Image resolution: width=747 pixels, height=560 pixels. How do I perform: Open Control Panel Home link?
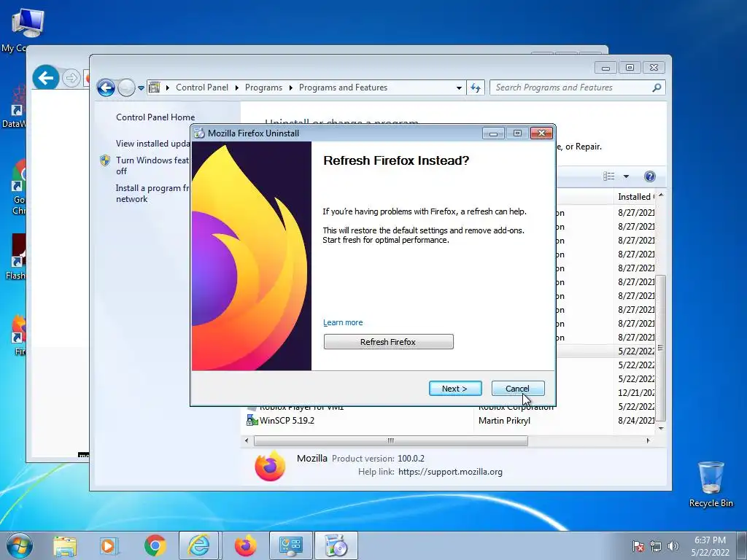coord(155,117)
